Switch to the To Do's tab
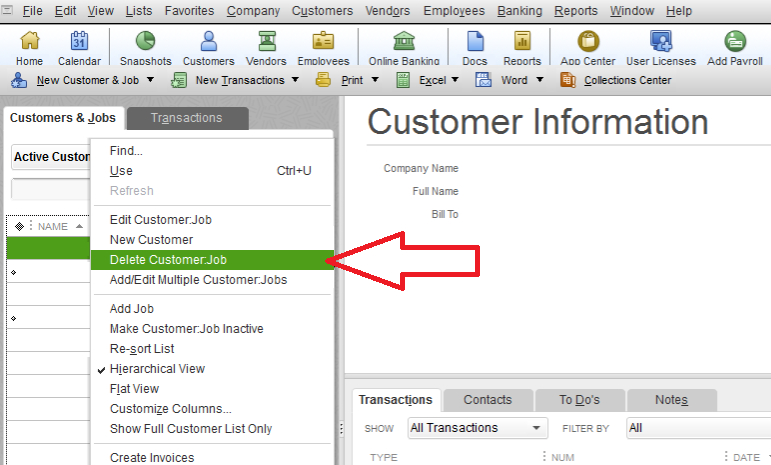The height and width of the screenshot is (465, 771). click(579, 400)
